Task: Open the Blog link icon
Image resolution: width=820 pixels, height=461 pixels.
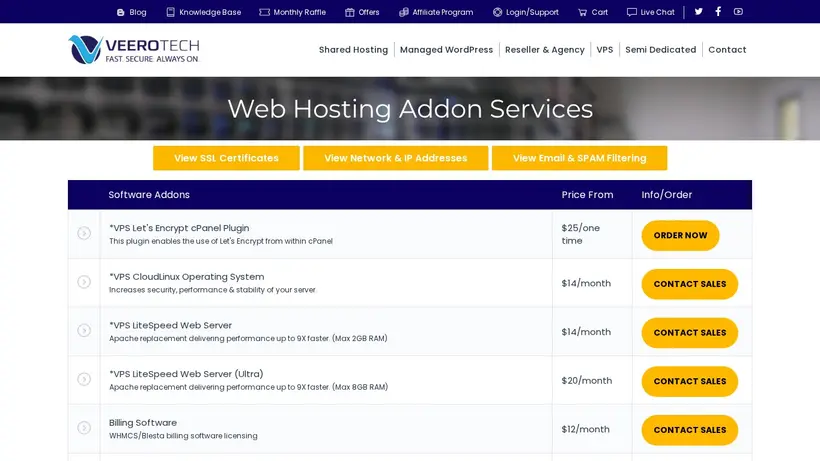Action: [x=120, y=12]
